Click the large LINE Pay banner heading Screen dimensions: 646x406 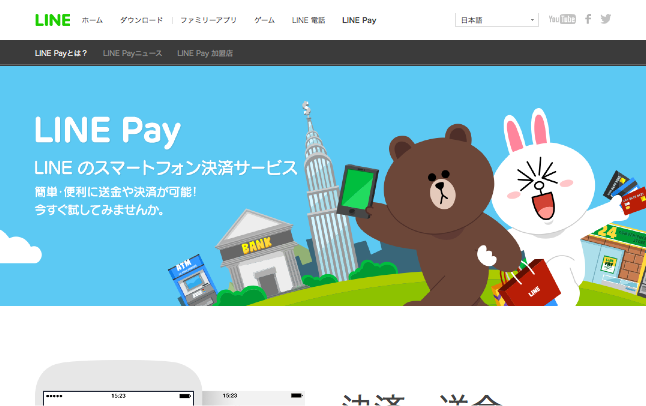pos(108,131)
